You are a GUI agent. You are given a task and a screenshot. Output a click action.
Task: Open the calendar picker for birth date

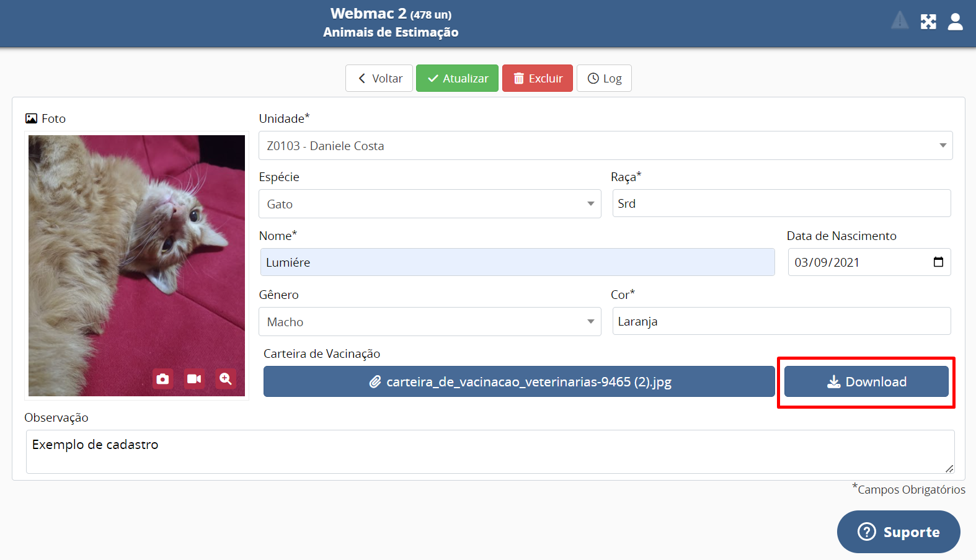click(938, 262)
